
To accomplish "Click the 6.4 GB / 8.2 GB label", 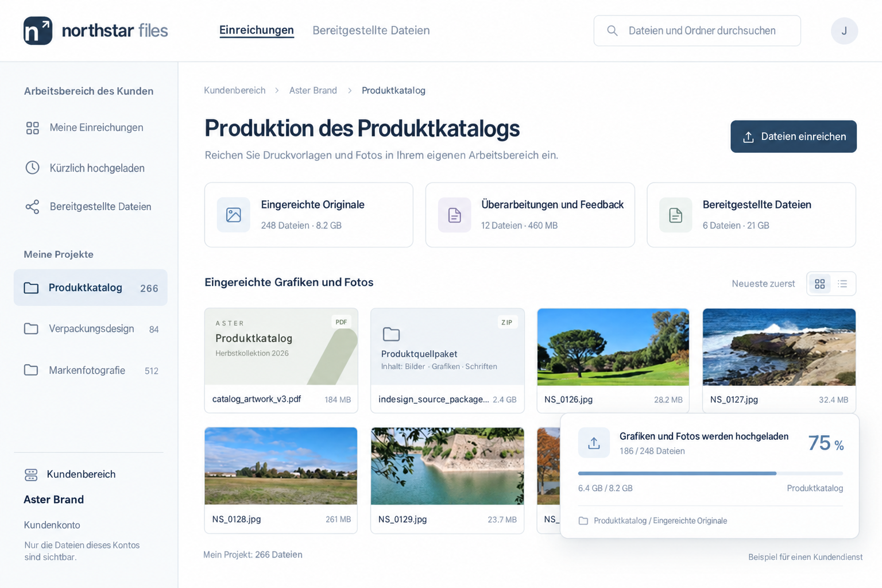I will click(x=605, y=488).
